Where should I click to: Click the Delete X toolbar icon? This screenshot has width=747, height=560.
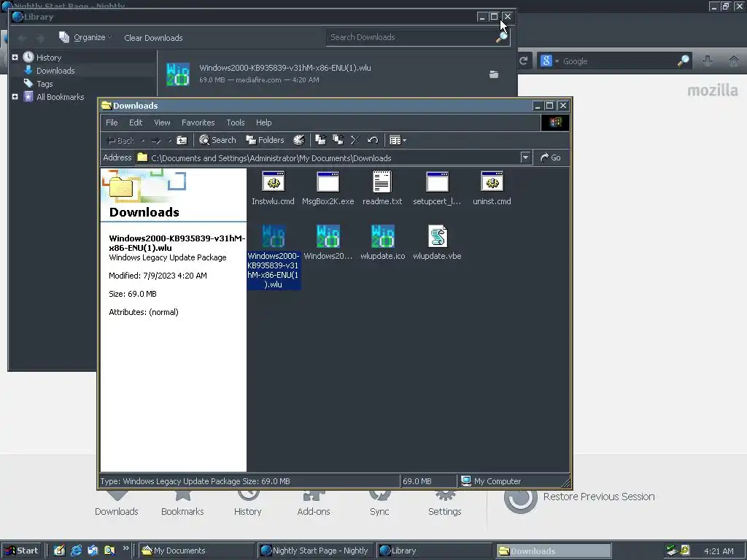tap(355, 140)
